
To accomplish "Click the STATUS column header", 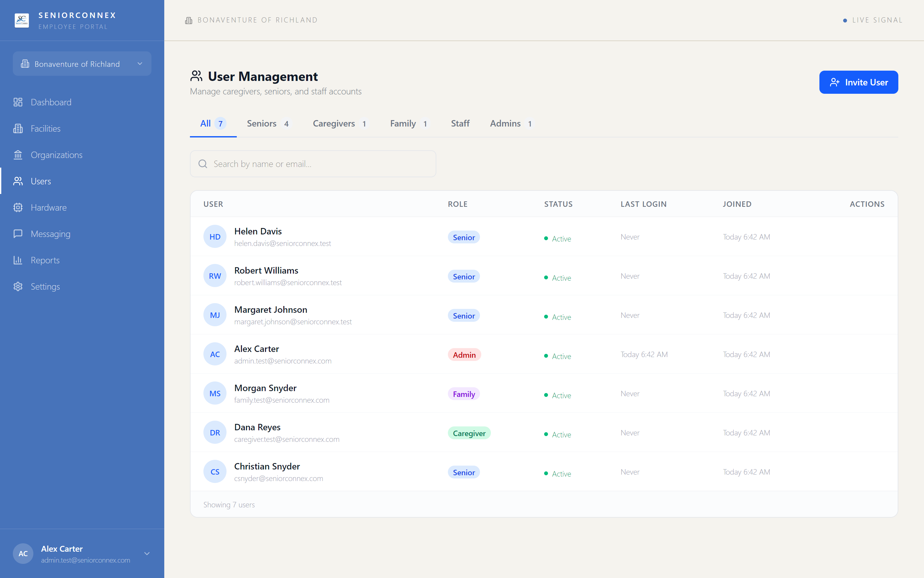I will (558, 204).
